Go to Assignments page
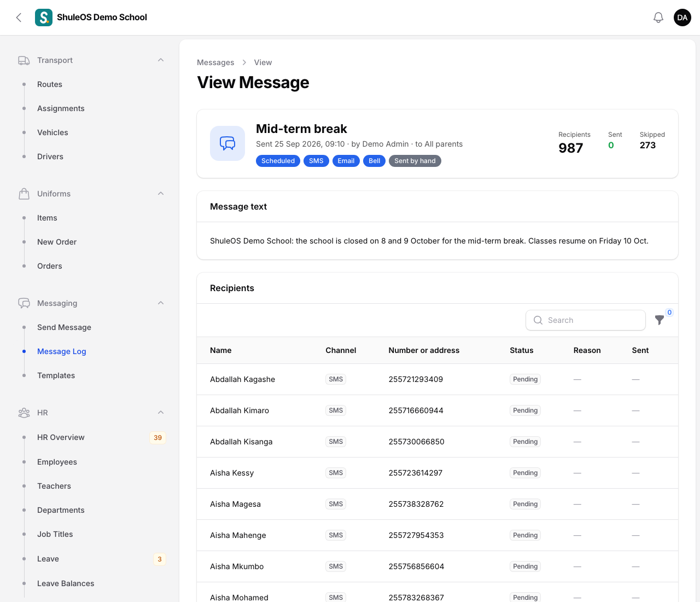The width and height of the screenshot is (700, 602). [61, 108]
